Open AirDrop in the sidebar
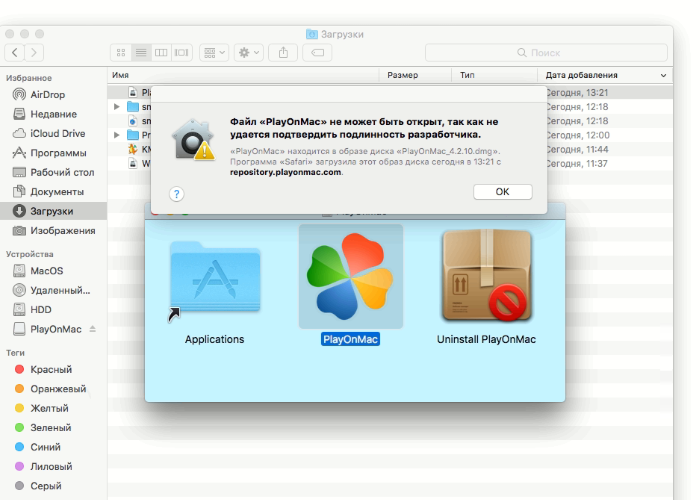Screen dimensions: 700x500 click(54, 95)
